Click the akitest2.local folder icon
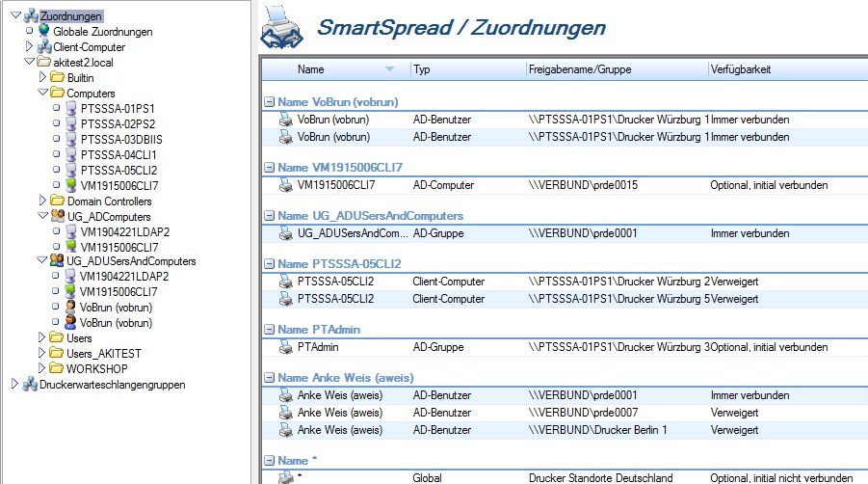 point(43,62)
